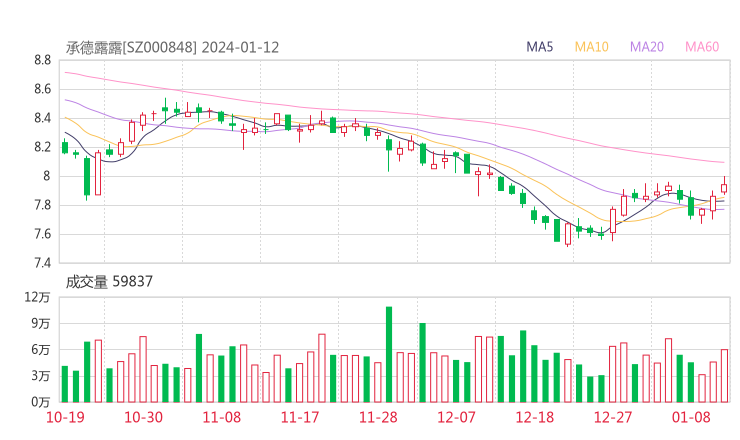
Task: Click the MA5 legend label
Action: 539,47
